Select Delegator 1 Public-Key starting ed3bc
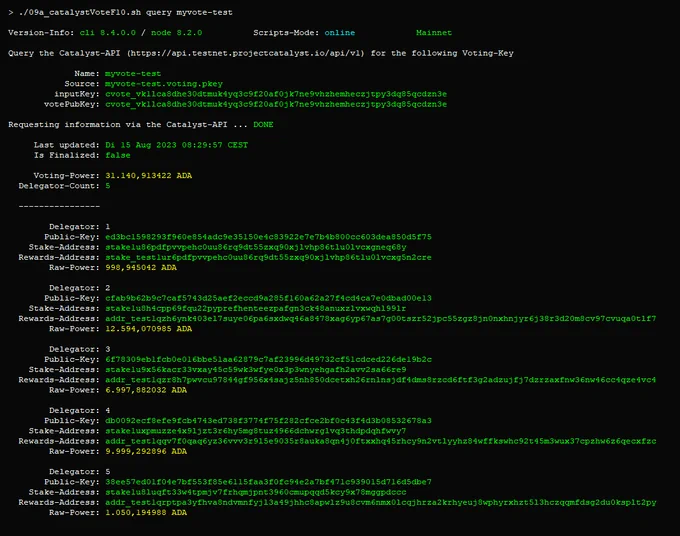The image size is (680, 536). (268, 237)
